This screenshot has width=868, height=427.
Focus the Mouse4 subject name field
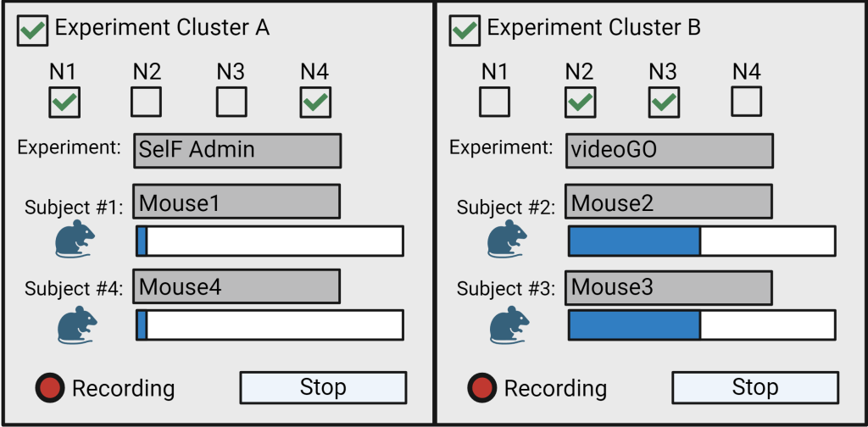236,286
